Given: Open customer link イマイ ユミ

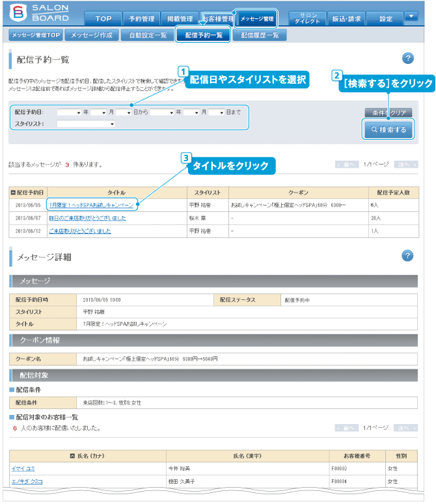Looking at the screenshot, I should [23, 469].
